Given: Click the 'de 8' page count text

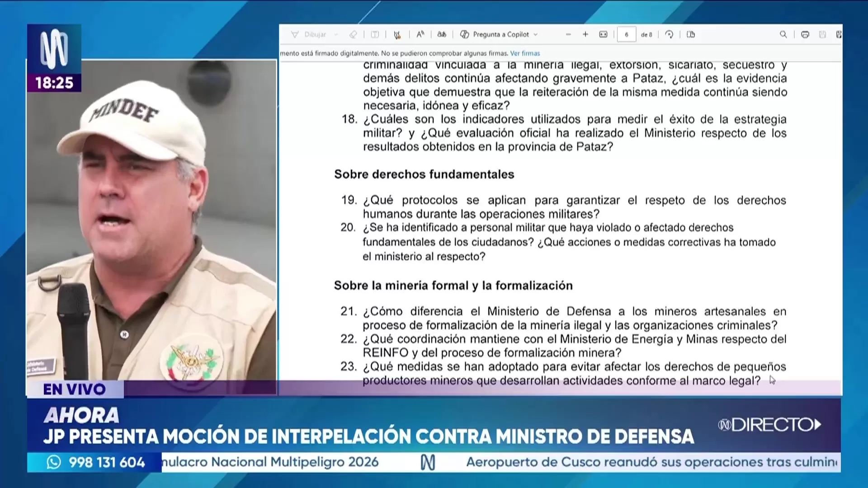Looking at the screenshot, I should click(646, 35).
